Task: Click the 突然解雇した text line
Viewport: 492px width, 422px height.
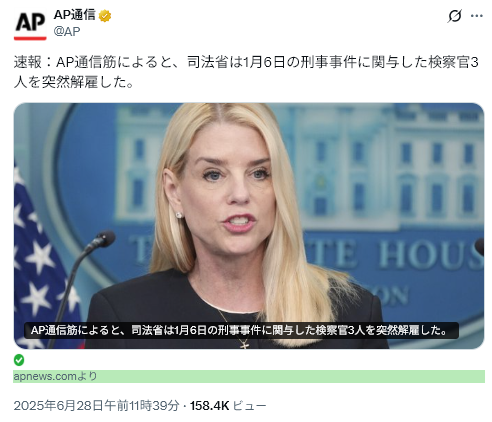Action: coord(73,82)
